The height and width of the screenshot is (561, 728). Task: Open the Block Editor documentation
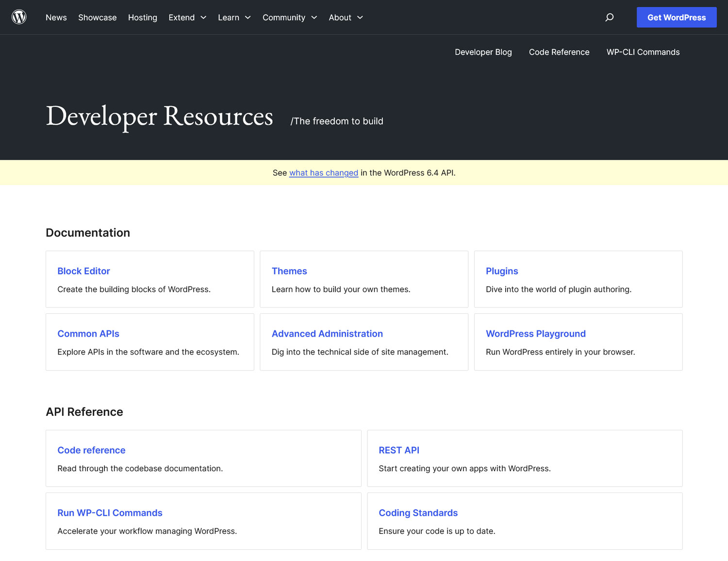(x=83, y=271)
